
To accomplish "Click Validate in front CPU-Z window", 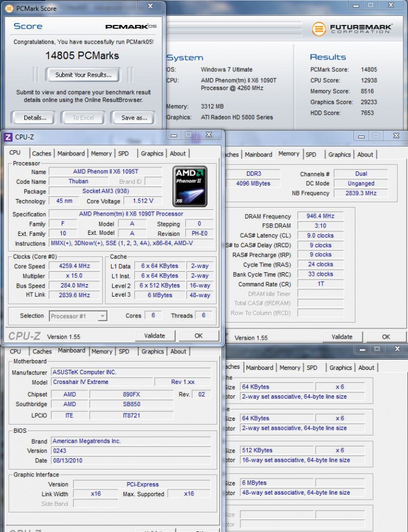I will [x=155, y=336].
